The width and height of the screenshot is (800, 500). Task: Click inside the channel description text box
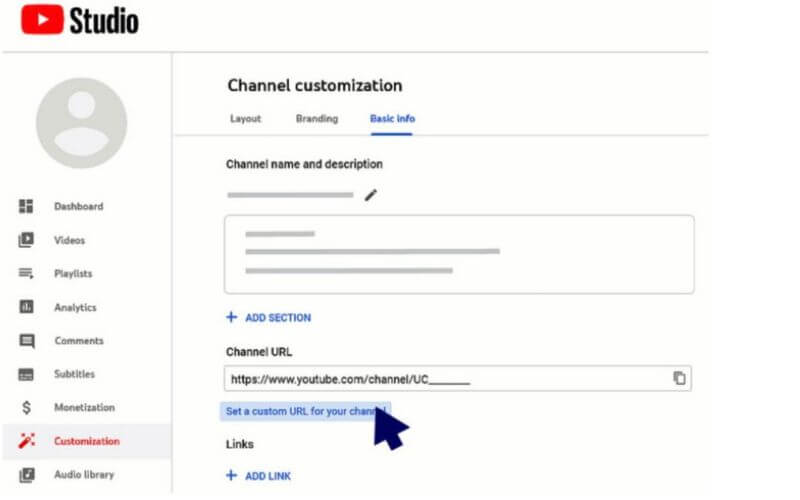coord(459,254)
